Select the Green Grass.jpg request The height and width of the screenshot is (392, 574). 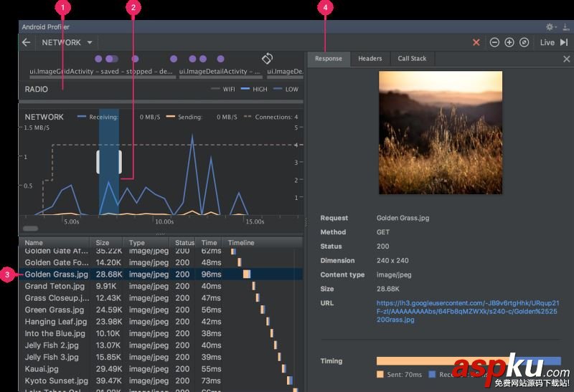tap(161, 310)
